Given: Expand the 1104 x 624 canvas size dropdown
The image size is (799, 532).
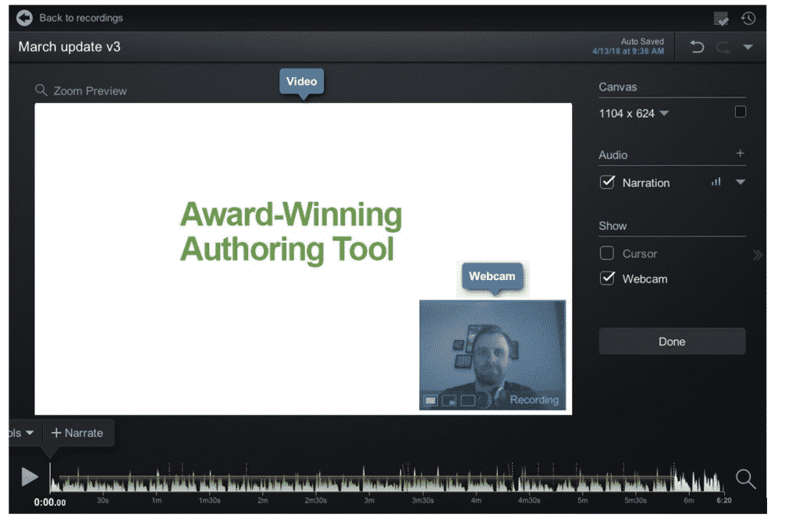Looking at the screenshot, I should tap(664, 114).
